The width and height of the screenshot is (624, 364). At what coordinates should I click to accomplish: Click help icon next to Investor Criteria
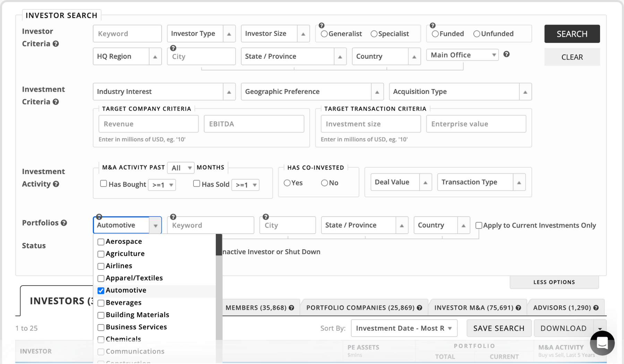[x=55, y=44]
